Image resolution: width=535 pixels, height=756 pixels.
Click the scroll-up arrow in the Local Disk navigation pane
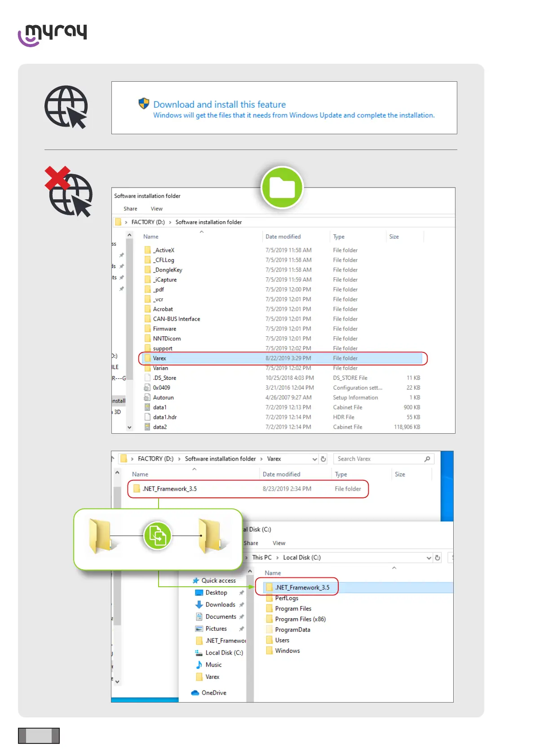click(250, 571)
